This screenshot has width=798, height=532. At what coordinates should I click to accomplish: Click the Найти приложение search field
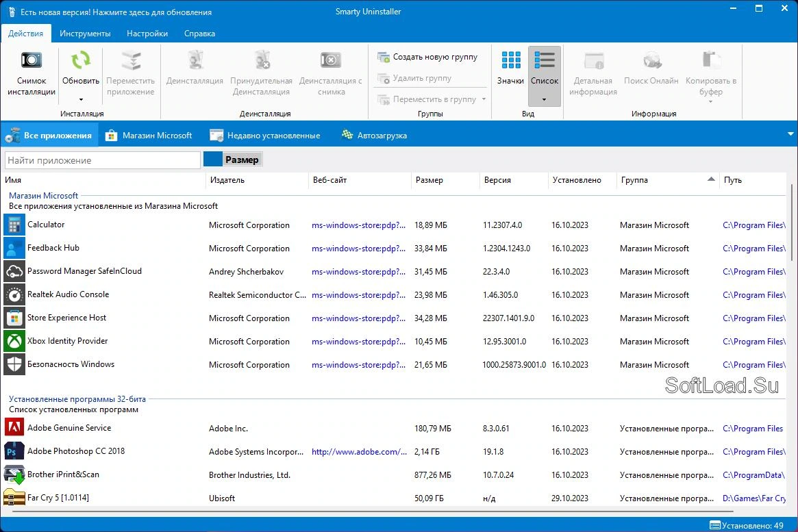pos(103,160)
